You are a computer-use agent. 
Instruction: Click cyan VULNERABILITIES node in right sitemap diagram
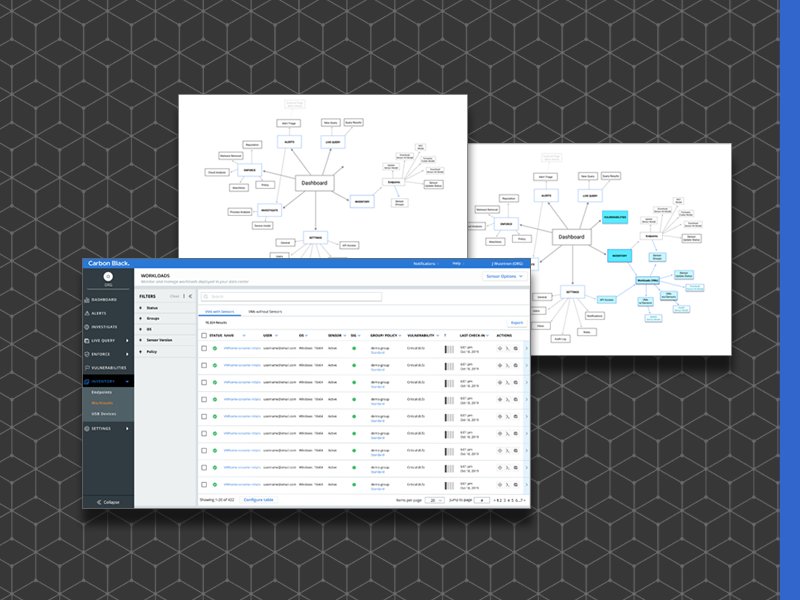click(x=615, y=217)
